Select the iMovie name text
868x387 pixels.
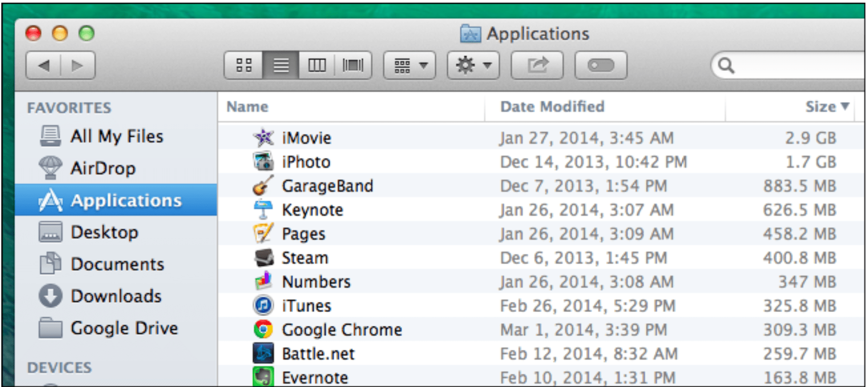pos(306,138)
